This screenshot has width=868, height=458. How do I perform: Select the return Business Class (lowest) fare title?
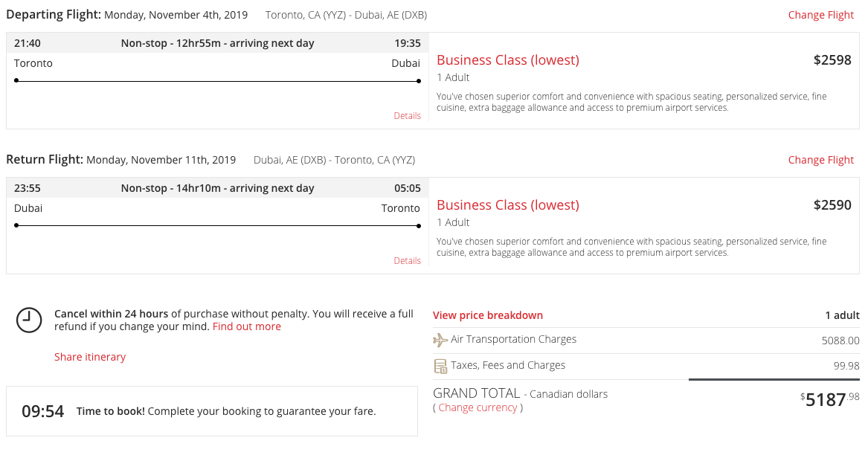[x=508, y=205]
